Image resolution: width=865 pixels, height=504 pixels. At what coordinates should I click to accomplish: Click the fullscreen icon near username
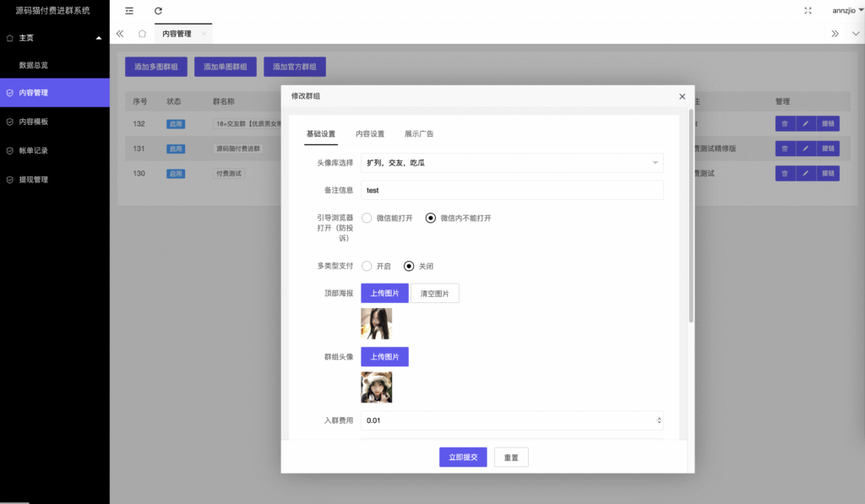(808, 11)
